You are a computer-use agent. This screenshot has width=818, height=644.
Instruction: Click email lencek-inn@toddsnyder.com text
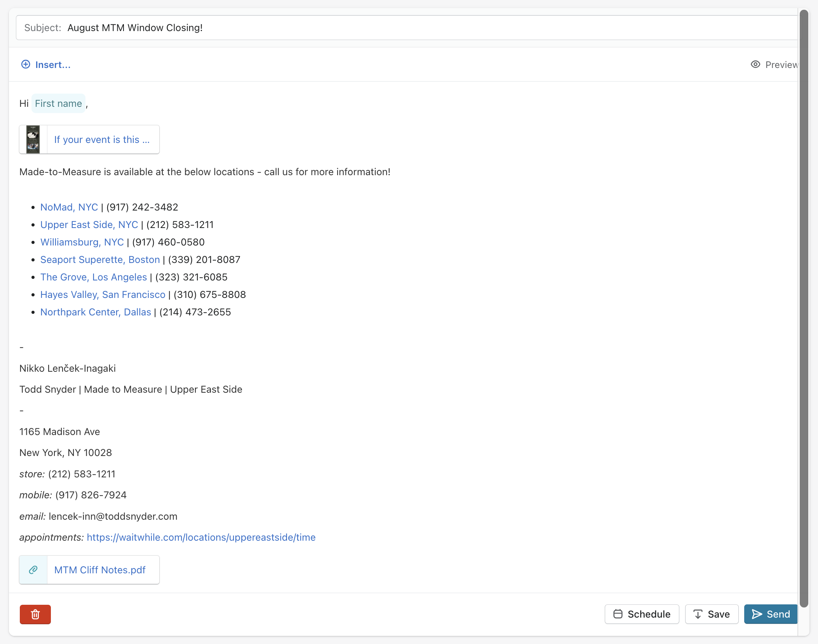click(x=113, y=516)
